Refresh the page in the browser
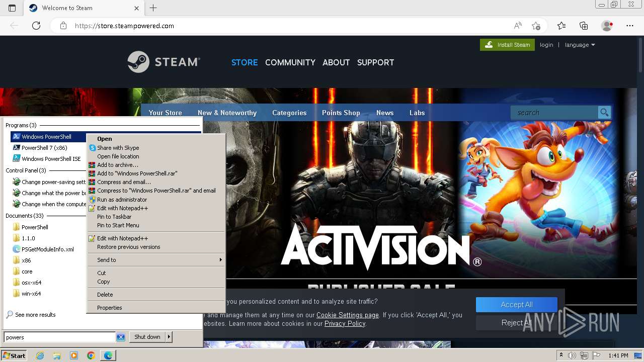Viewport: 644px width, 362px height. point(36,26)
